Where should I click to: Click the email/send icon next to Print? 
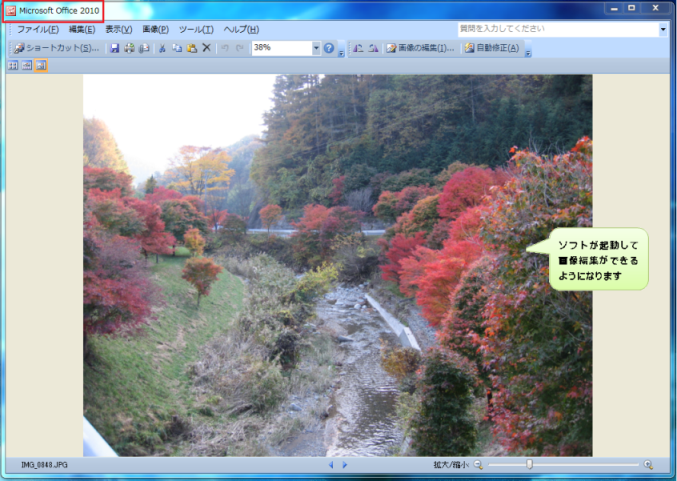coord(144,48)
